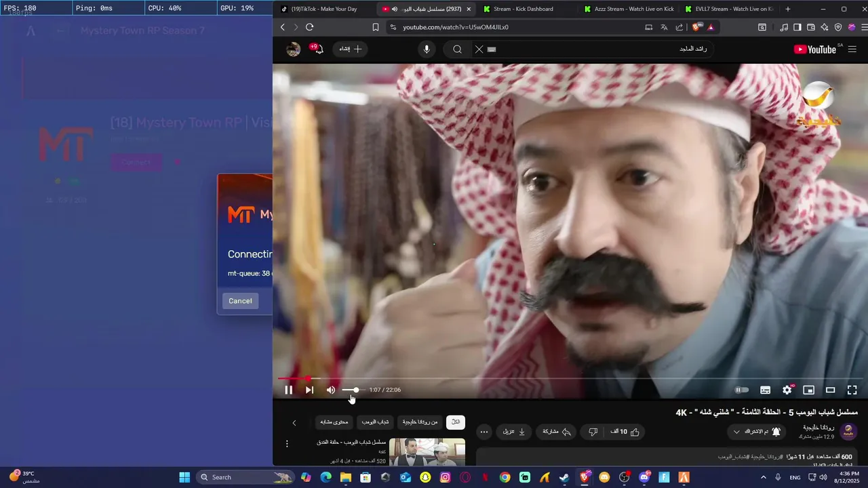
Task: Click the YouTube search magnifier button
Action: point(457,49)
